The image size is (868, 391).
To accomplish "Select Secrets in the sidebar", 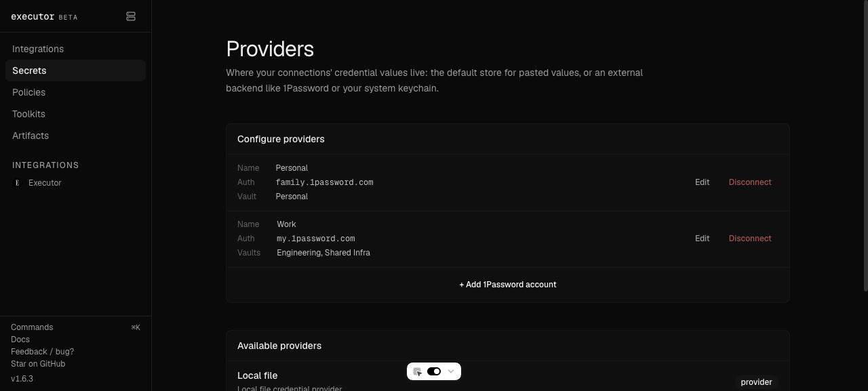I will [x=75, y=70].
